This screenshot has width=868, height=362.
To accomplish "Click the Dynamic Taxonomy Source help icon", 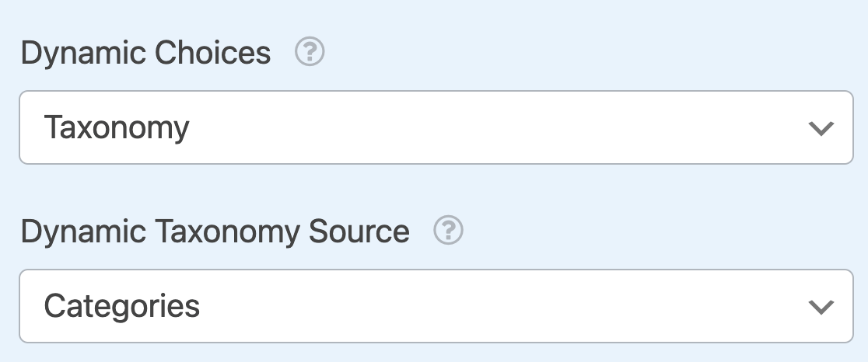I will pyautogui.click(x=448, y=230).
